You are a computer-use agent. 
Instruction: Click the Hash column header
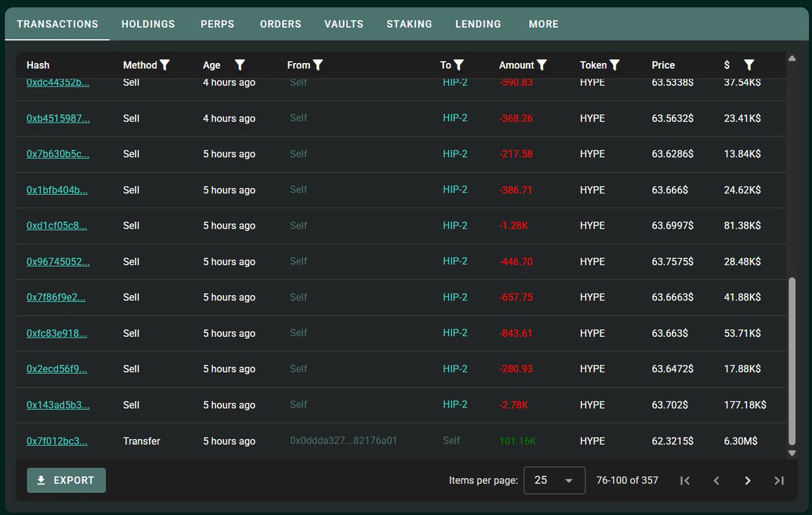point(38,65)
